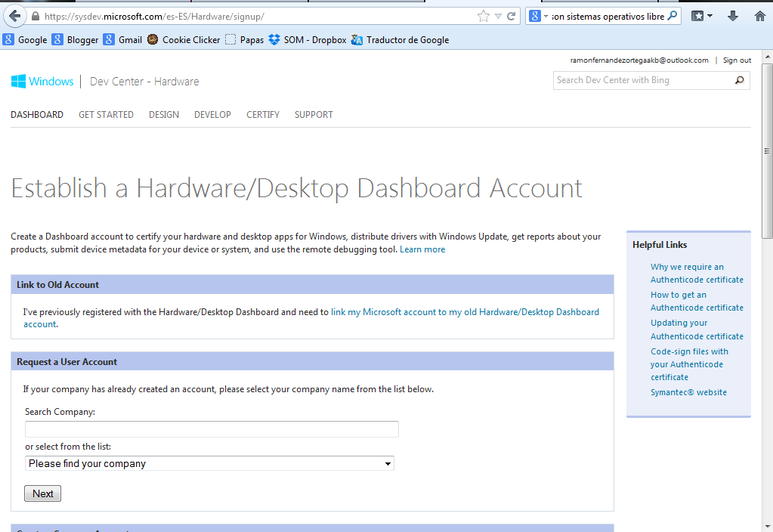Screen dimensions: 773x532
Task: Click the browser search text field
Action: [608, 17]
